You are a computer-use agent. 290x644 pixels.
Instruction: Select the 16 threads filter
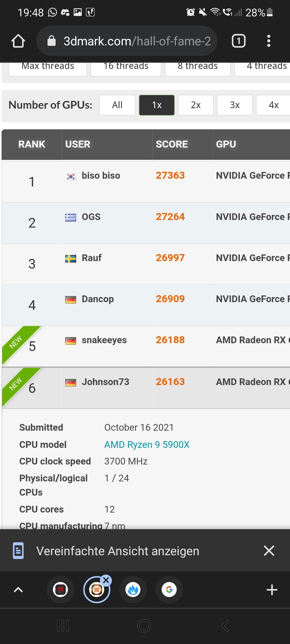tap(126, 69)
